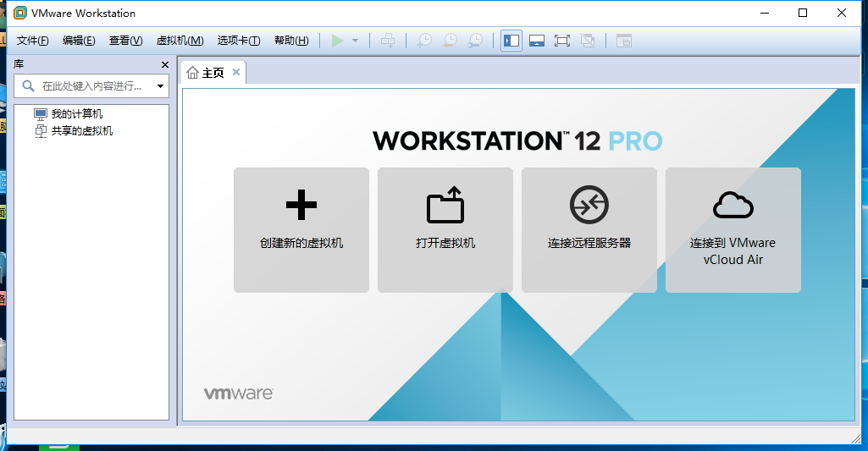This screenshot has height=451, width=868.
Task: Toggle the thumbnail bar toolbar icon
Action: [536, 41]
